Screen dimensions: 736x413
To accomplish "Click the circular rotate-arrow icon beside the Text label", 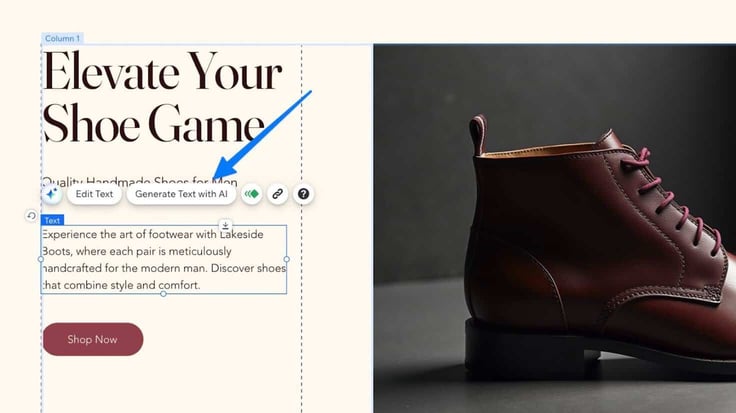I will click(x=31, y=216).
